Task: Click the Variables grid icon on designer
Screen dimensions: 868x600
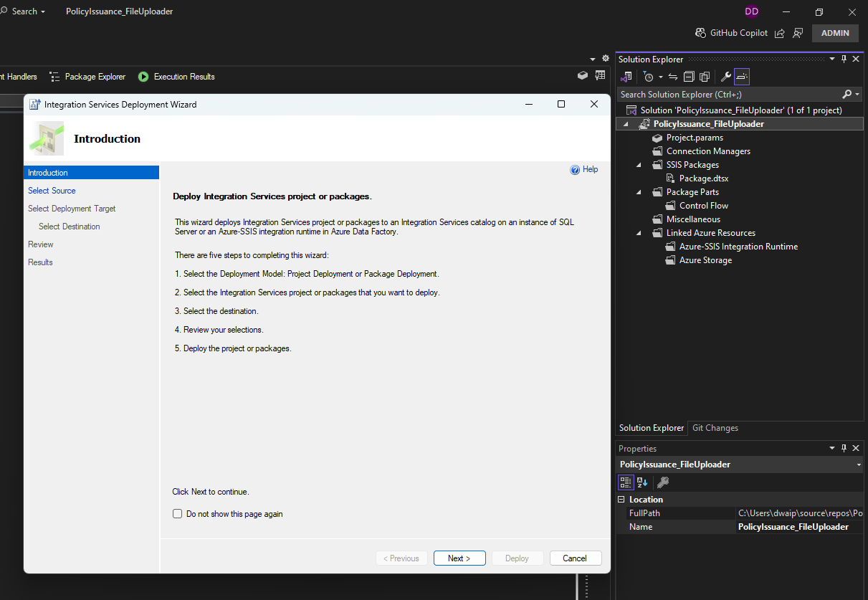Action: tap(600, 75)
